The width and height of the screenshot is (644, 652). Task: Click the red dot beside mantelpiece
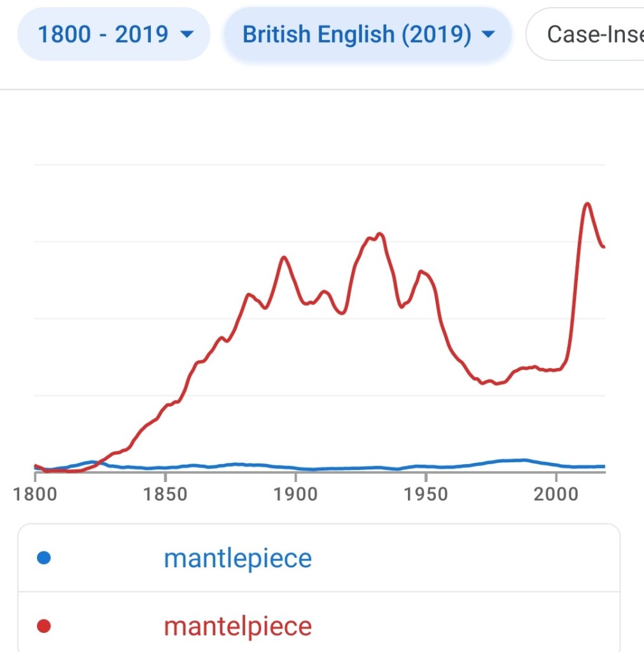click(x=44, y=627)
